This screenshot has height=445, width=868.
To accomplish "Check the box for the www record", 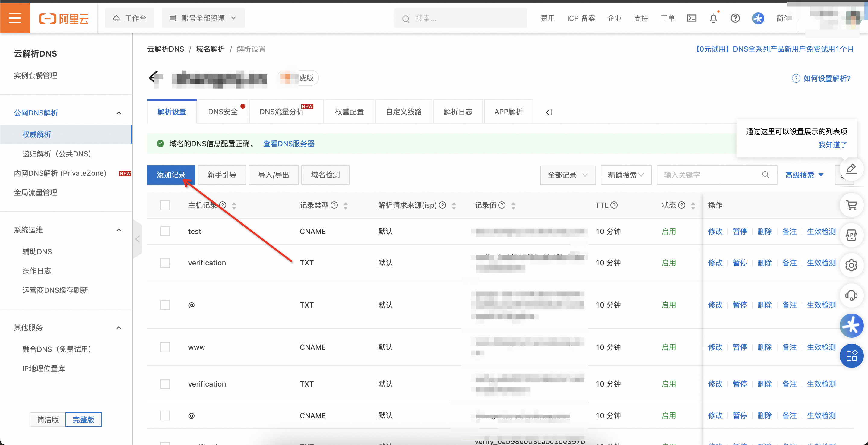I will (165, 347).
